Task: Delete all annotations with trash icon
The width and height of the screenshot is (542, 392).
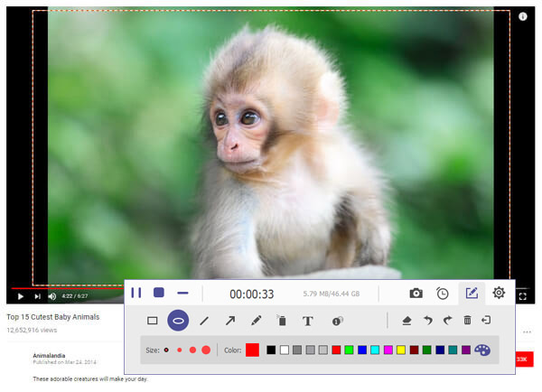Action: pos(467,321)
